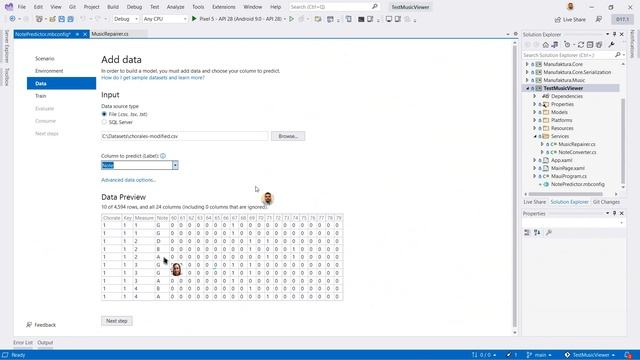Pin the Properties panel

pos(614,213)
